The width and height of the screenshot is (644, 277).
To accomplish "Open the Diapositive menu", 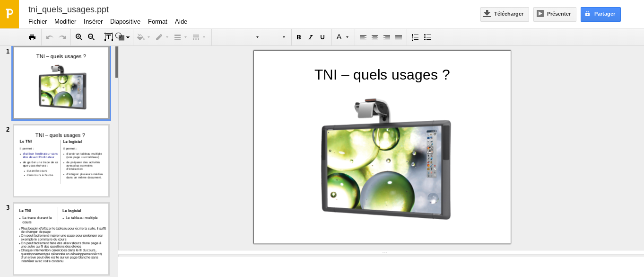I will [x=125, y=21].
